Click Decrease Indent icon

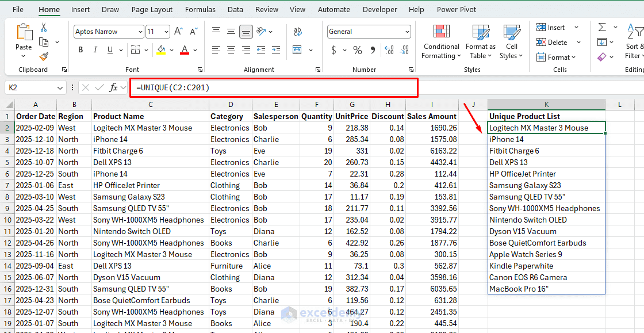click(261, 49)
